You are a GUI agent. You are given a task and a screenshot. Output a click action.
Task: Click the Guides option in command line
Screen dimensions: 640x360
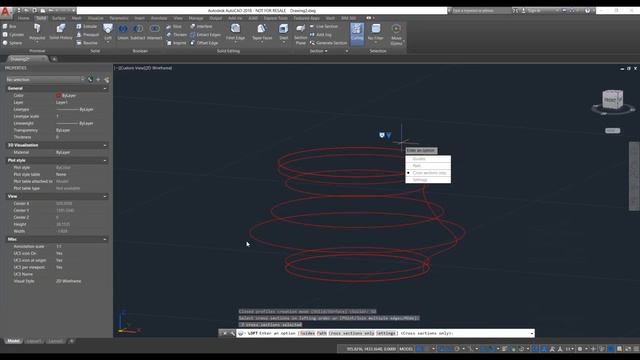pos(307,333)
